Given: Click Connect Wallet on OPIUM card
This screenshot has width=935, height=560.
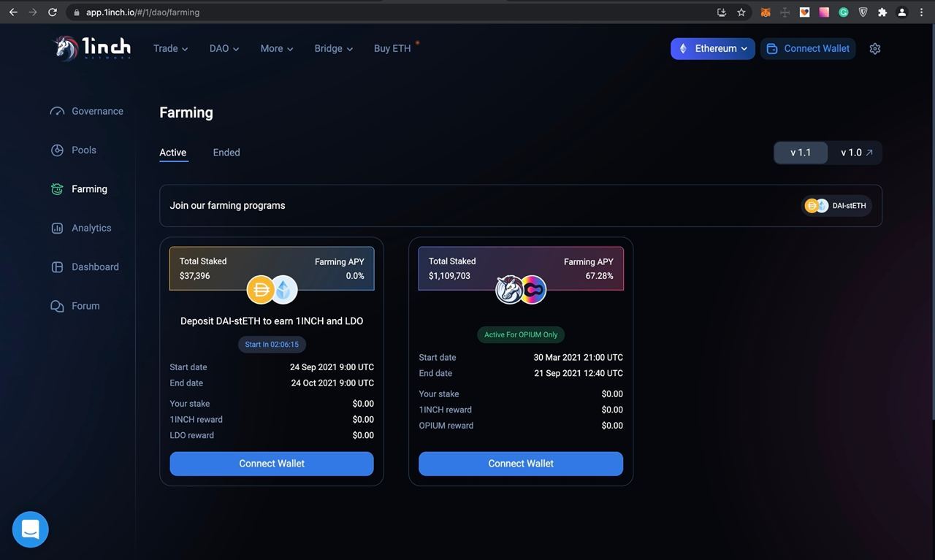Looking at the screenshot, I should pos(521,464).
